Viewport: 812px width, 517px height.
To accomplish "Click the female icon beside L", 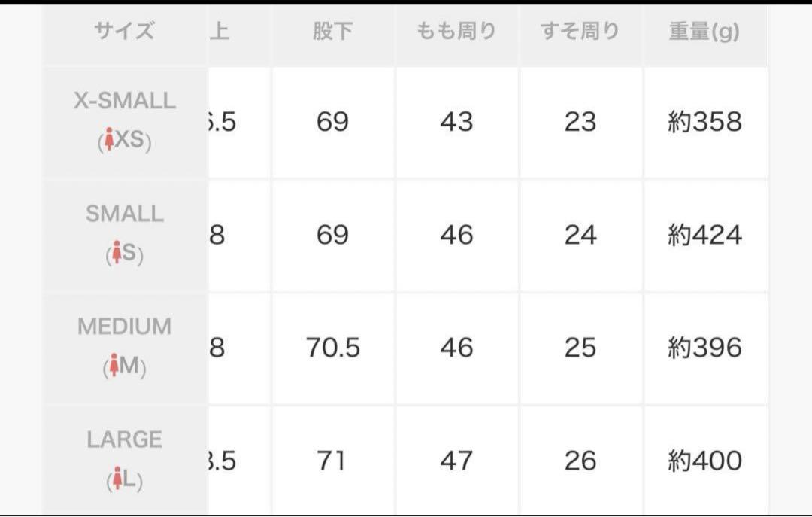I will pos(117,478).
